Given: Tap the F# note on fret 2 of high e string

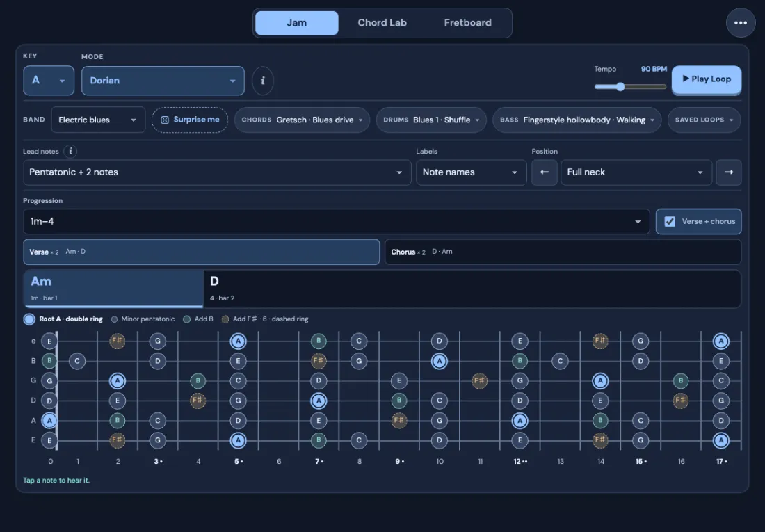Looking at the screenshot, I should (x=117, y=341).
